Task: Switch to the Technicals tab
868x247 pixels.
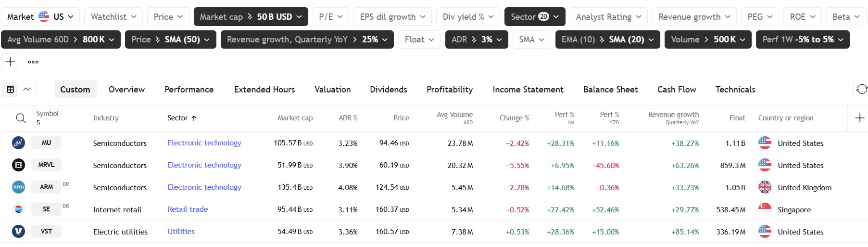Action: (x=735, y=90)
